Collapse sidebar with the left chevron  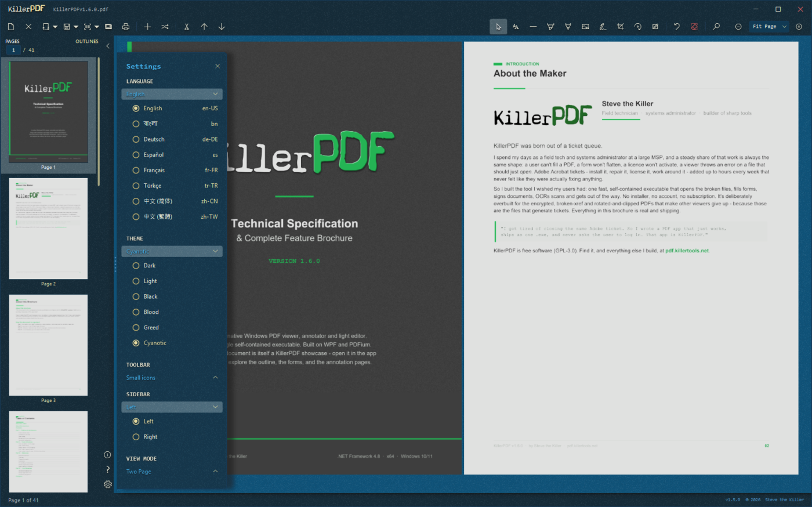107,46
